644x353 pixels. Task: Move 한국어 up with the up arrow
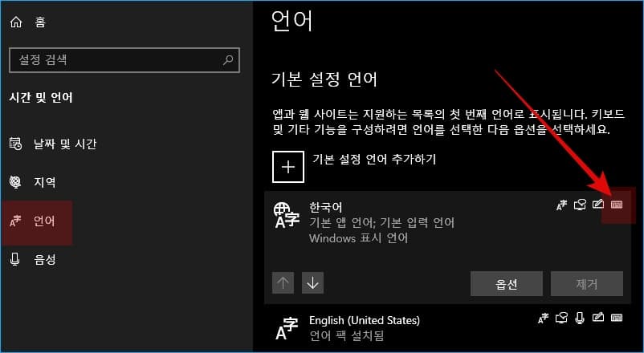tap(283, 283)
